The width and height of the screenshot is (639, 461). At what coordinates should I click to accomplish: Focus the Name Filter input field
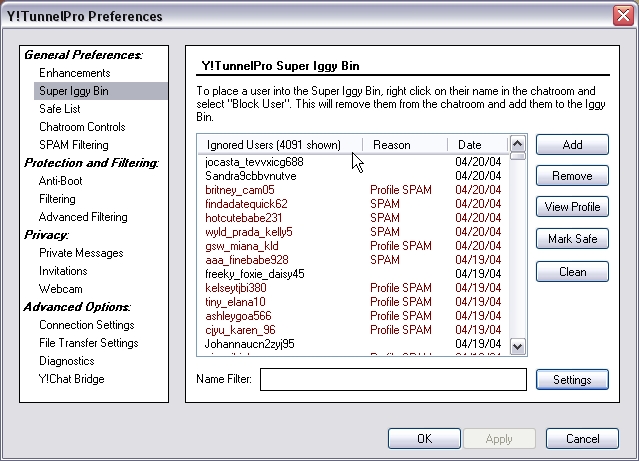pos(393,379)
